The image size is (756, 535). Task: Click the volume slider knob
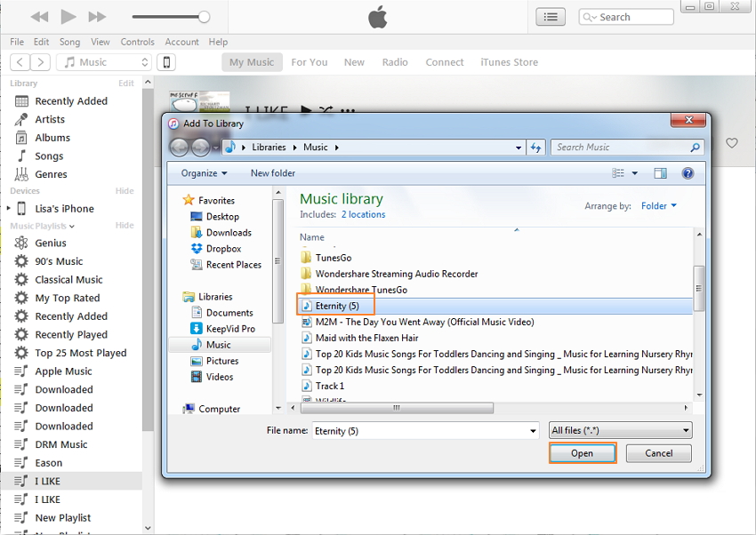pyautogui.click(x=204, y=17)
